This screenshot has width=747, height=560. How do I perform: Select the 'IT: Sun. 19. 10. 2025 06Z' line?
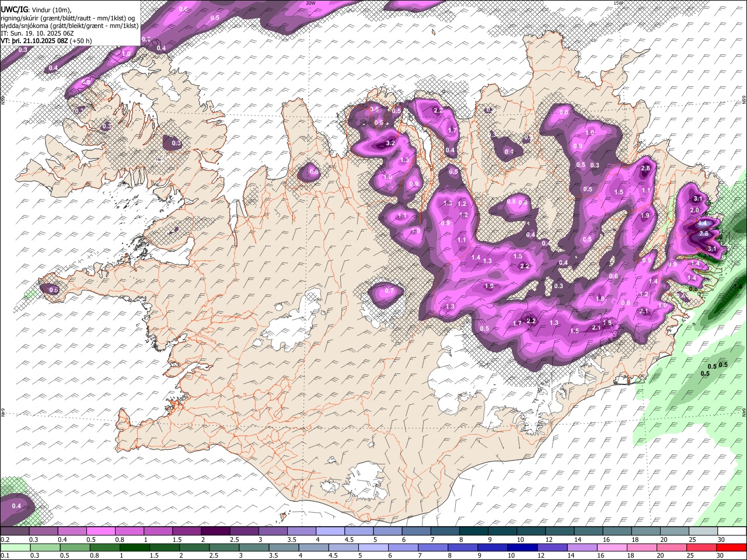pyautogui.click(x=37, y=33)
